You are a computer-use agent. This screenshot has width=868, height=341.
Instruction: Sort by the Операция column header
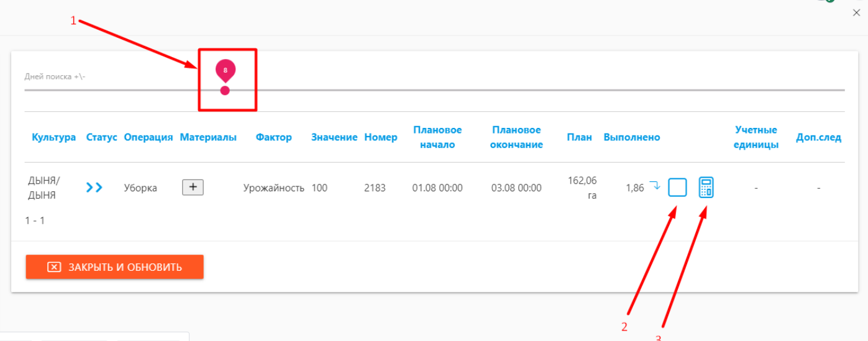(148, 137)
